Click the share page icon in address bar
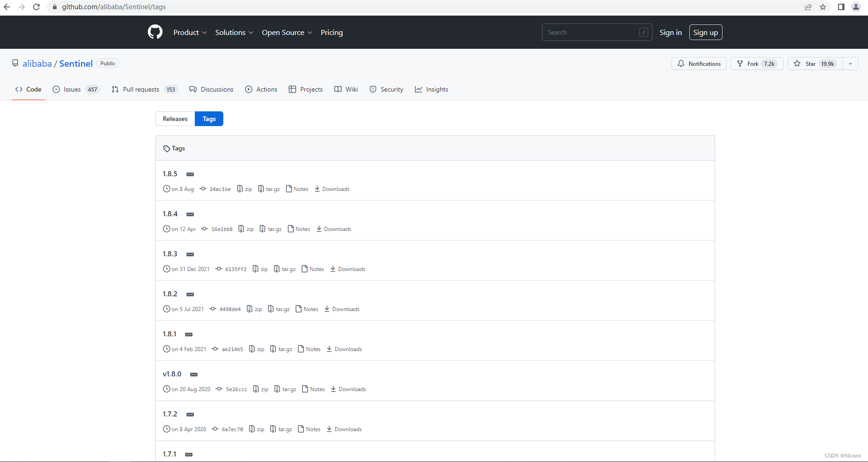 tap(808, 7)
